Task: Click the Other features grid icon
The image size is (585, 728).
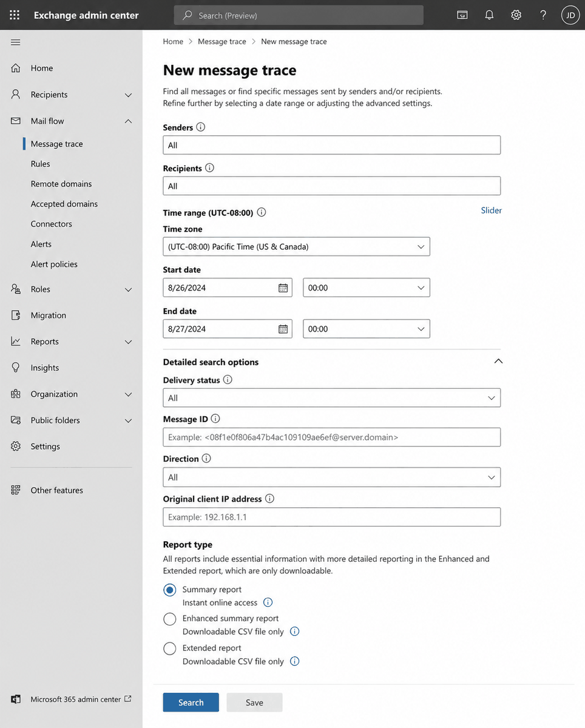Action: 16,490
